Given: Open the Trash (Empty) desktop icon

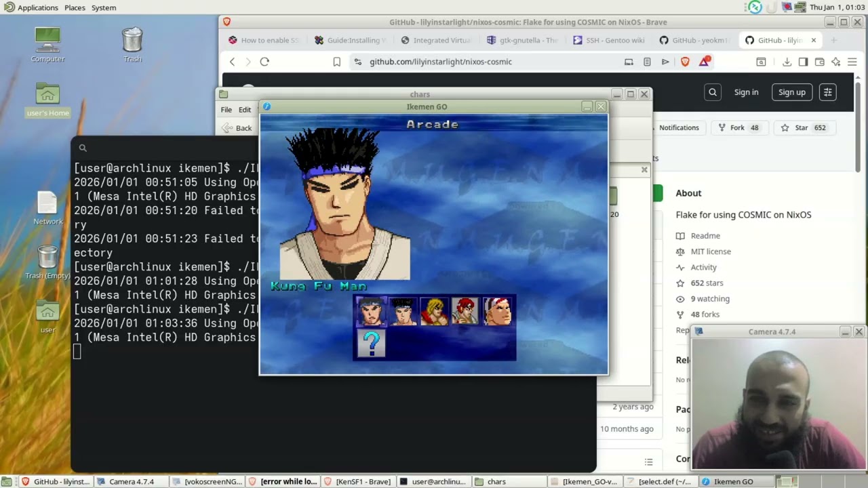Looking at the screenshot, I should pos(47,262).
